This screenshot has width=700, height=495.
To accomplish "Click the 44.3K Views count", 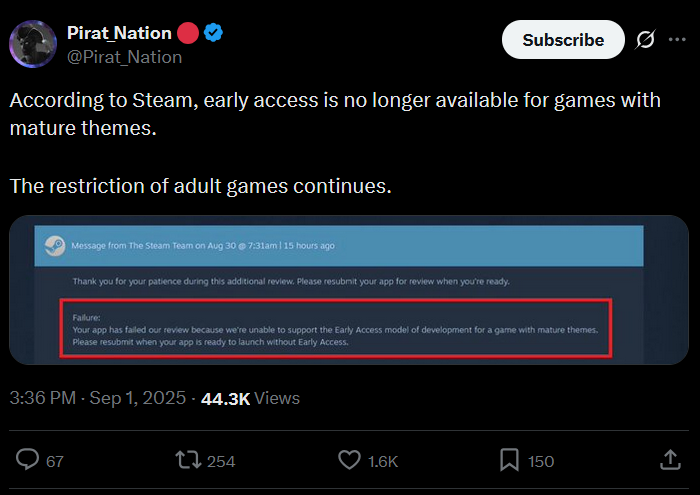I will click(250, 398).
